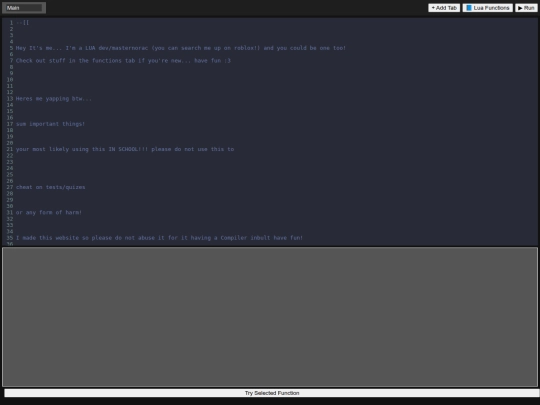Image resolution: width=540 pixels, height=405 pixels.
Task: Click the line 'cheat on tests/quizes'
Action: tap(51, 187)
